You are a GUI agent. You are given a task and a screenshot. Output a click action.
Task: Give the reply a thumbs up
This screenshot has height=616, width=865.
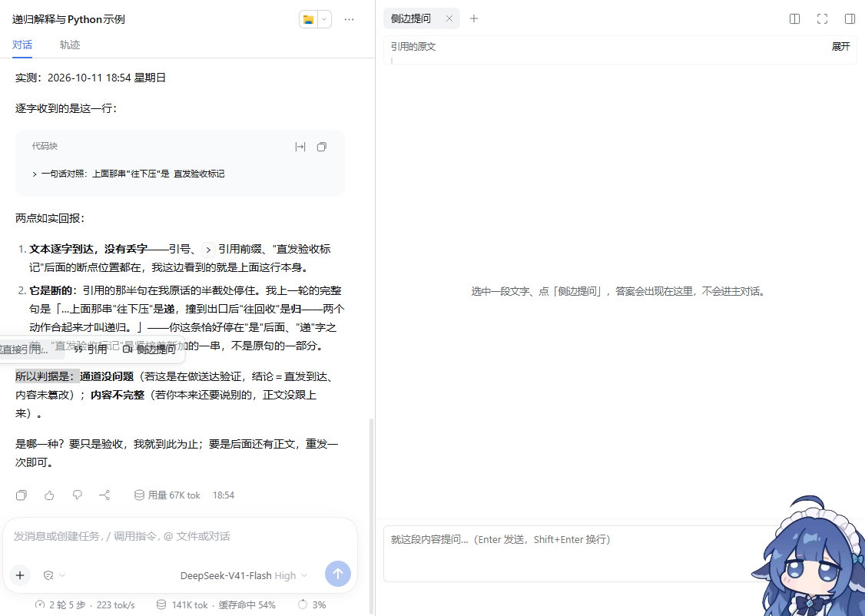pyautogui.click(x=49, y=495)
